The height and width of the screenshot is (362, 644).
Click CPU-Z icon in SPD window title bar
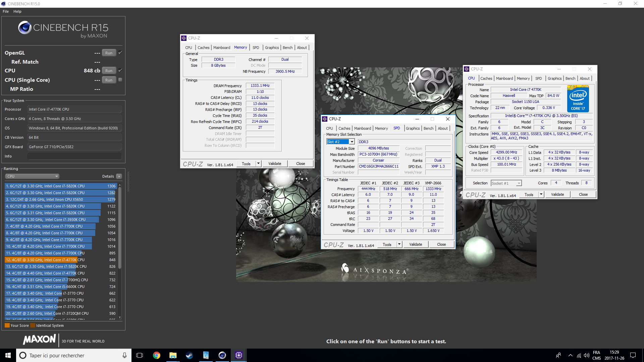click(325, 119)
